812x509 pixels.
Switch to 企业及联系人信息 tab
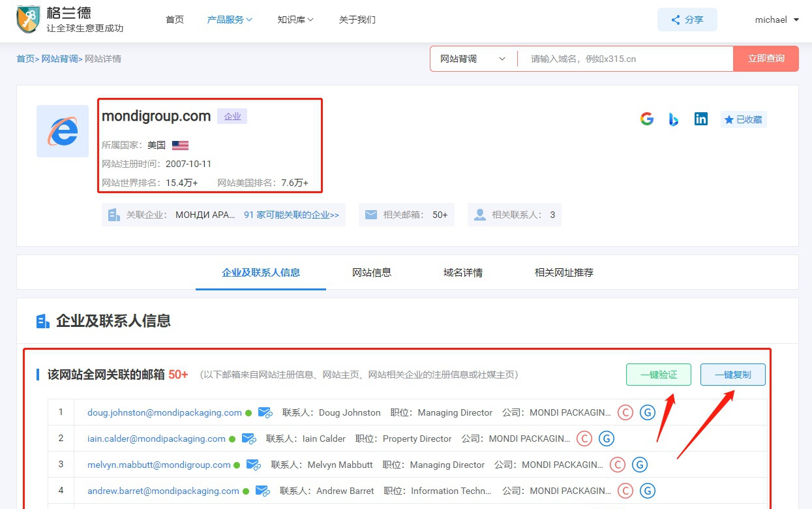[x=261, y=272]
